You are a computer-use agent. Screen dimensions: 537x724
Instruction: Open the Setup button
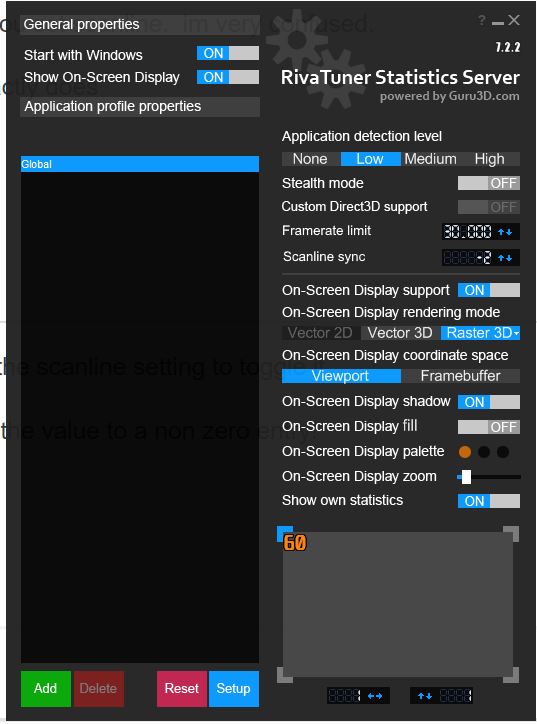pyautogui.click(x=234, y=688)
